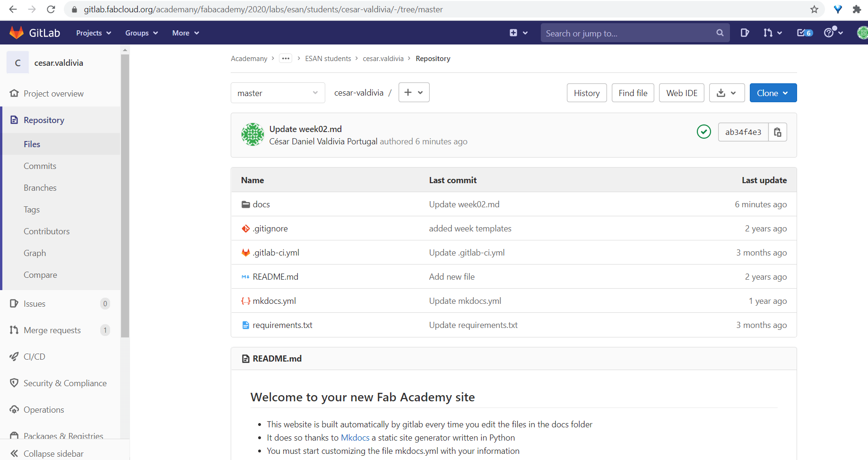Select Contributors in the Repository submenu
868x460 pixels.
click(47, 231)
